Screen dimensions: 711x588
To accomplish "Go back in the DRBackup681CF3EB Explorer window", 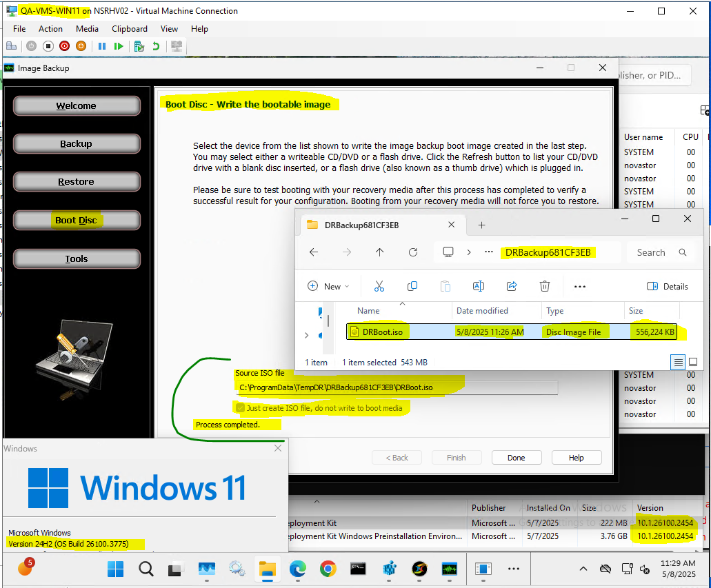I will [314, 252].
